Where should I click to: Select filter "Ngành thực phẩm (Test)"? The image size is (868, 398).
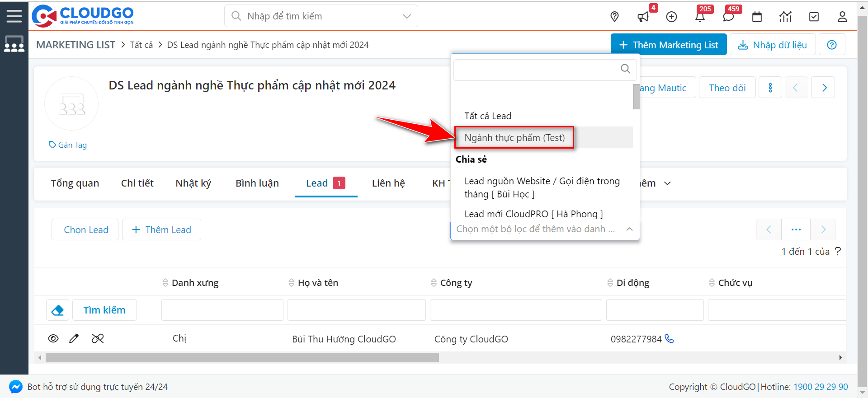514,138
